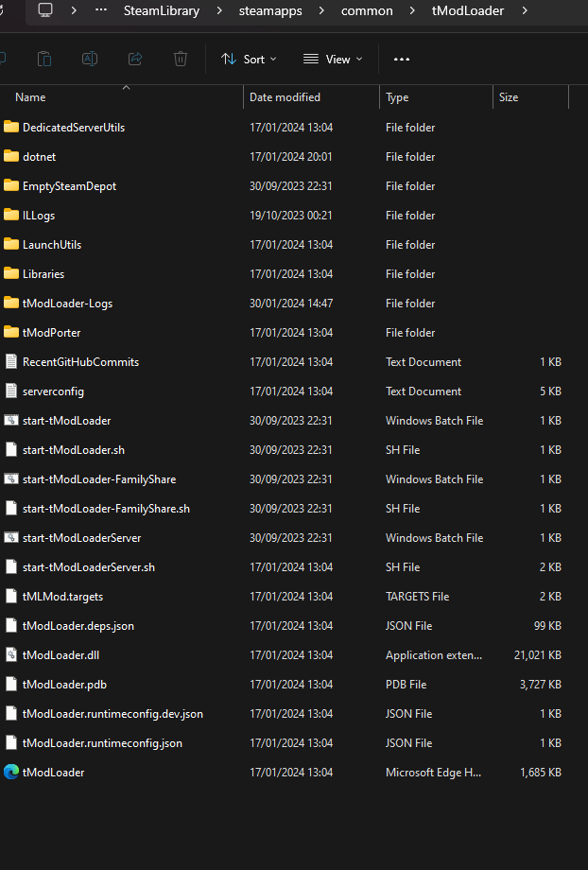This screenshot has width=588, height=870.
Task: Navigate to common in address bar
Action: (x=367, y=10)
